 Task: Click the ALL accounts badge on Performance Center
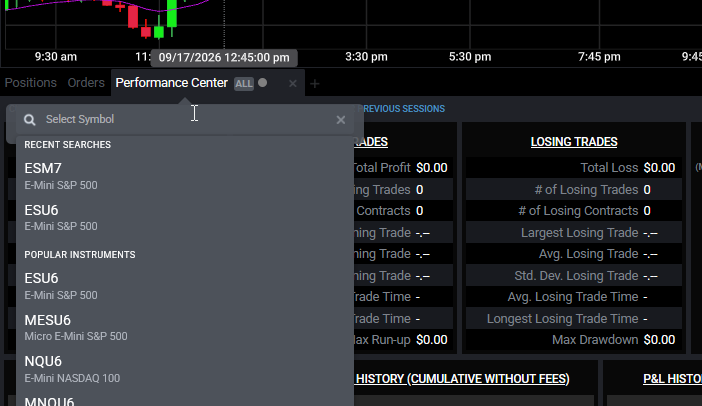pos(244,84)
